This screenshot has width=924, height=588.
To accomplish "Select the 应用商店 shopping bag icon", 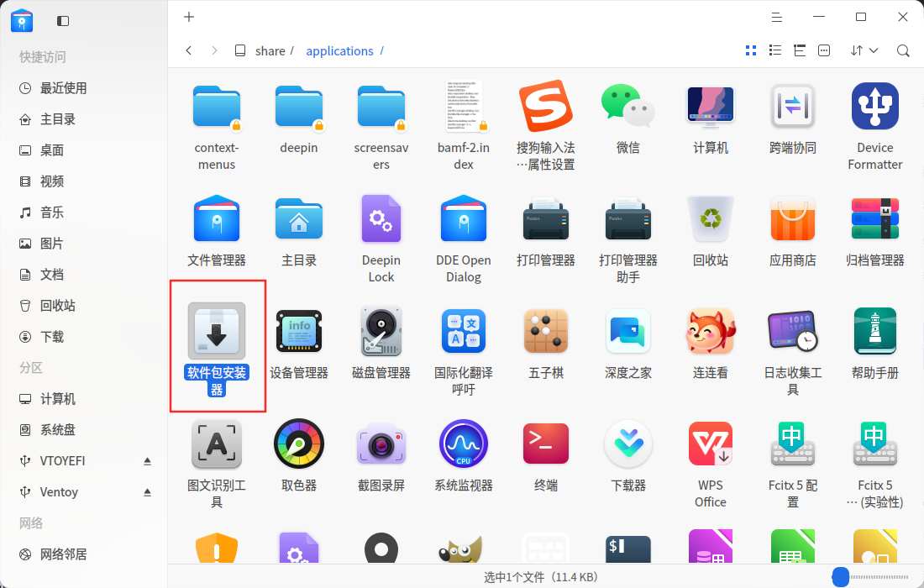I will click(793, 218).
